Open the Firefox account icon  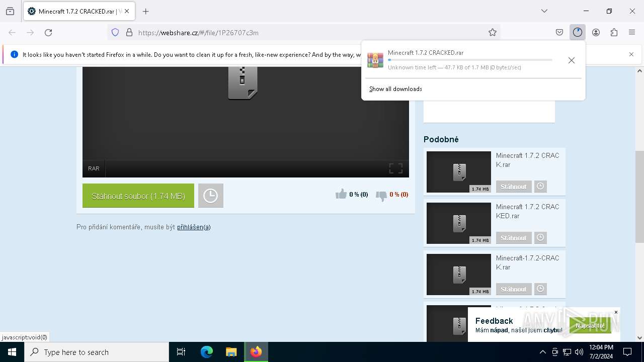[596, 32]
